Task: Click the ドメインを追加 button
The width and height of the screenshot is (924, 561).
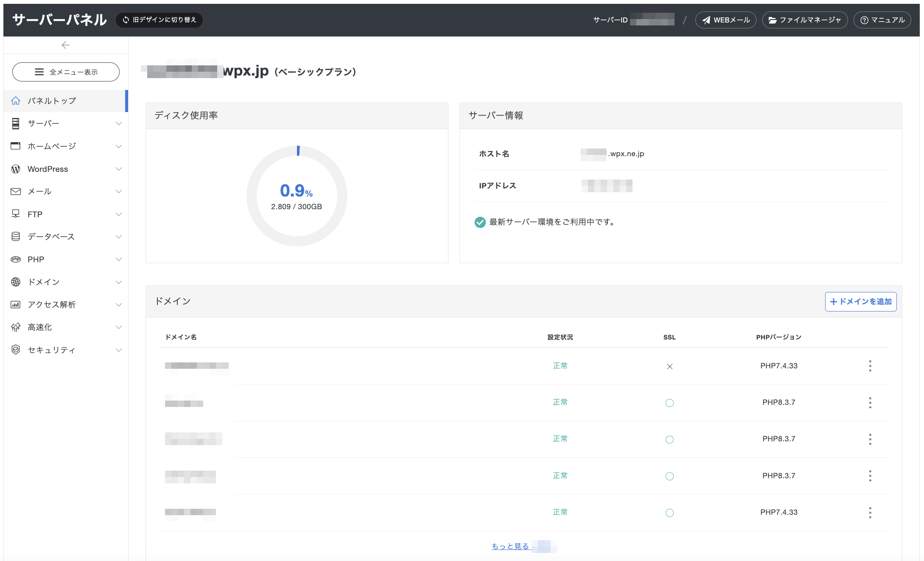Action: [860, 302]
